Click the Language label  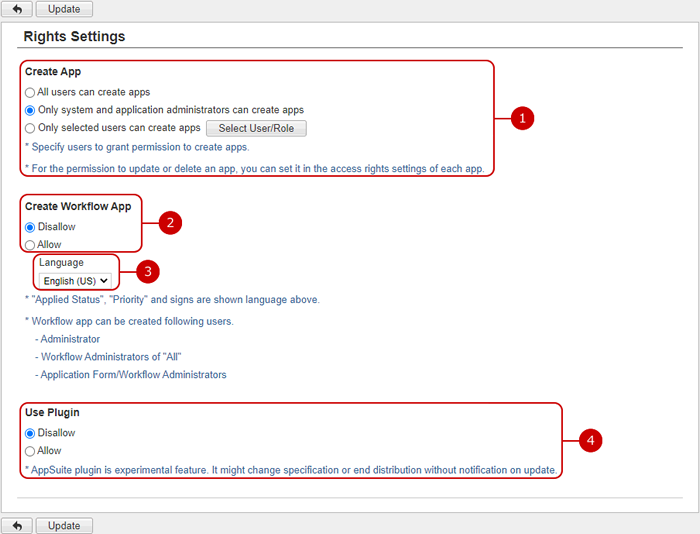(x=61, y=263)
